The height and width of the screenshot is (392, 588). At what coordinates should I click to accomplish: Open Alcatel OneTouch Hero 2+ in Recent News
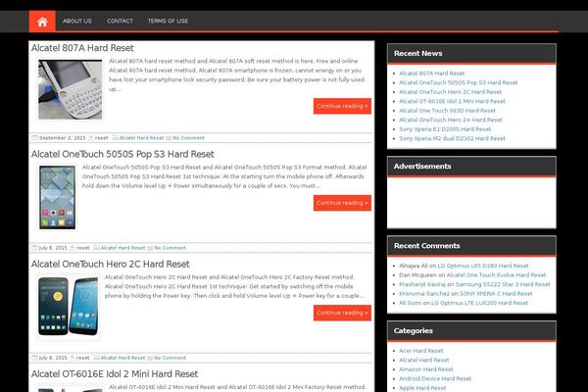pos(451,120)
